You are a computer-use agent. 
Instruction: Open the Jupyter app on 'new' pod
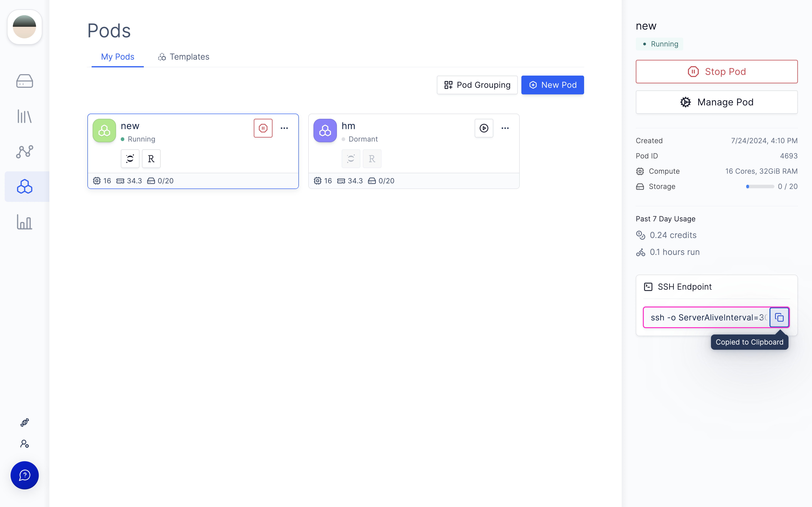click(x=130, y=159)
